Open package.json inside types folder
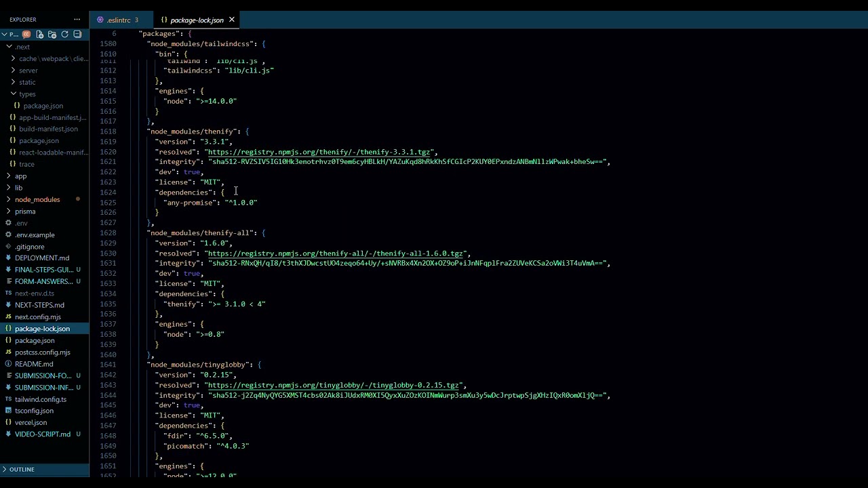The width and height of the screenshot is (868, 488). [43, 106]
